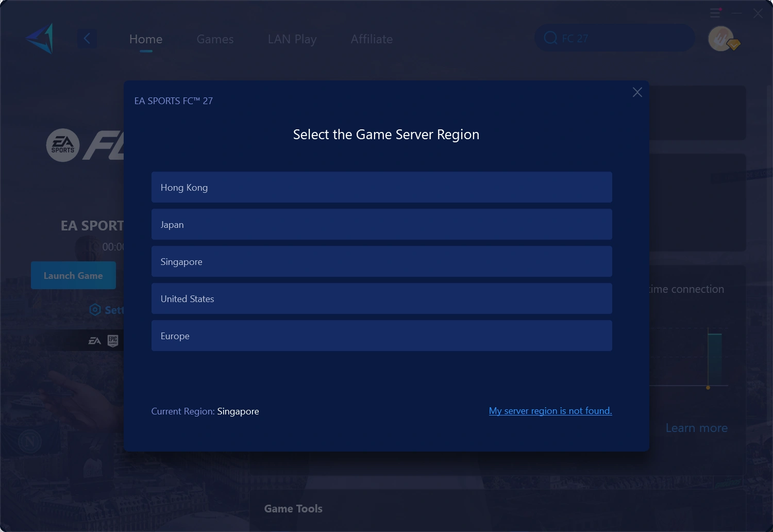Click the Learn more link

pos(697,428)
